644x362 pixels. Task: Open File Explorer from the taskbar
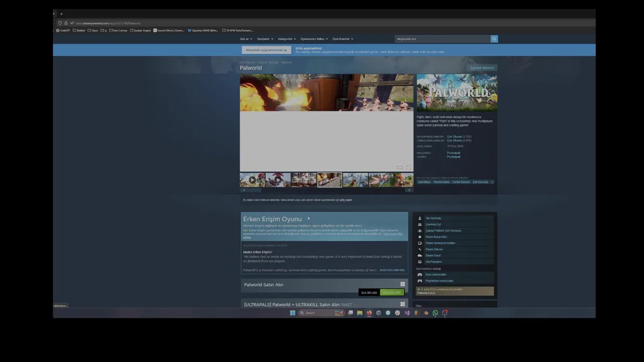tap(359, 313)
